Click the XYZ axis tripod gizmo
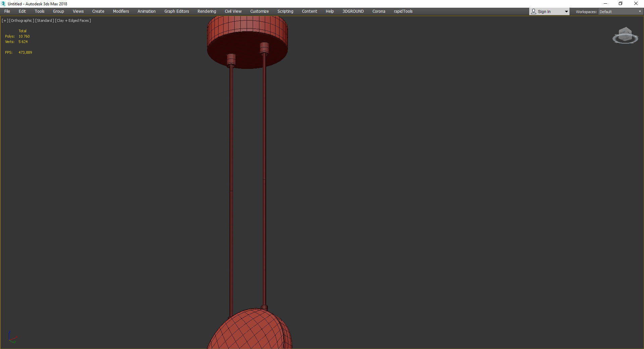 12,337
